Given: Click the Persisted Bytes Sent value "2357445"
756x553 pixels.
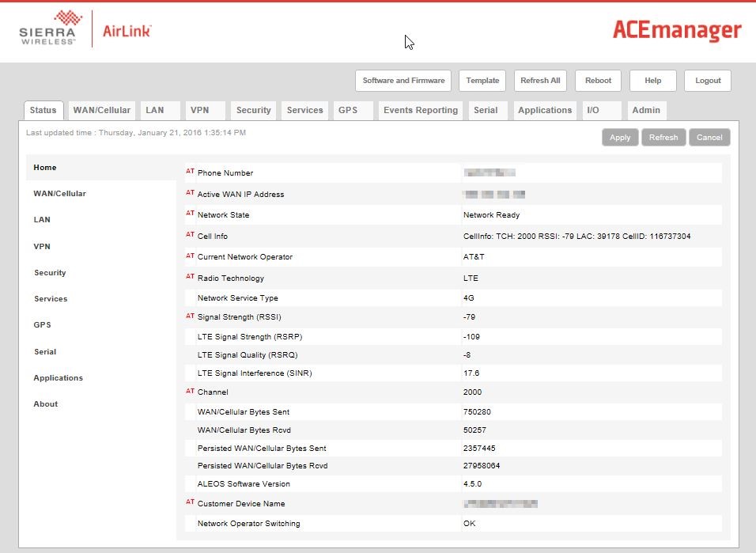Looking at the screenshot, I should (x=479, y=449).
